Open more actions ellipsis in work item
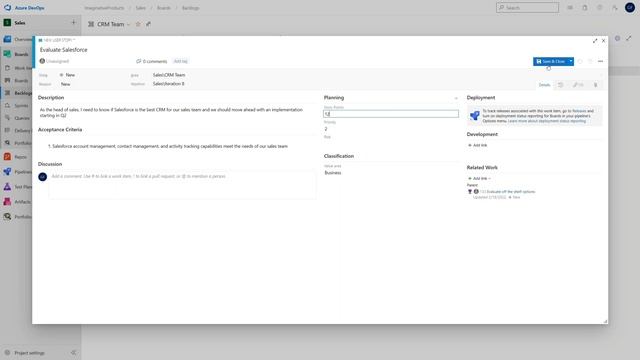 point(600,61)
